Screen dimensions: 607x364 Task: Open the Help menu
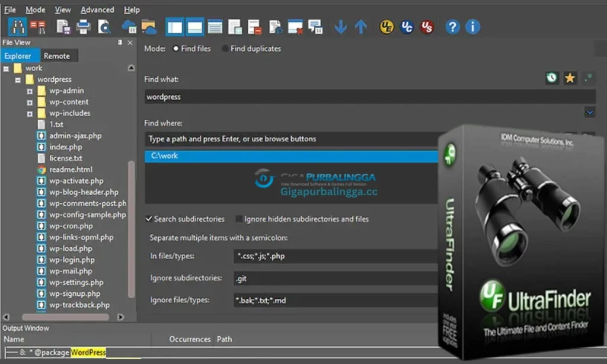pyautogui.click(x=132, y=9)
